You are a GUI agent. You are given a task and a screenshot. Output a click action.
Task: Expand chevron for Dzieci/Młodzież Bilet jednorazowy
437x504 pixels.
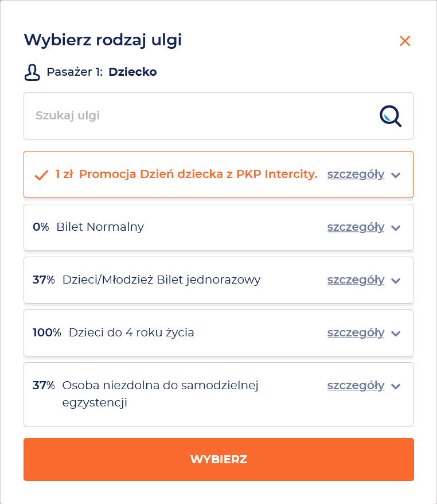point(396,281)
